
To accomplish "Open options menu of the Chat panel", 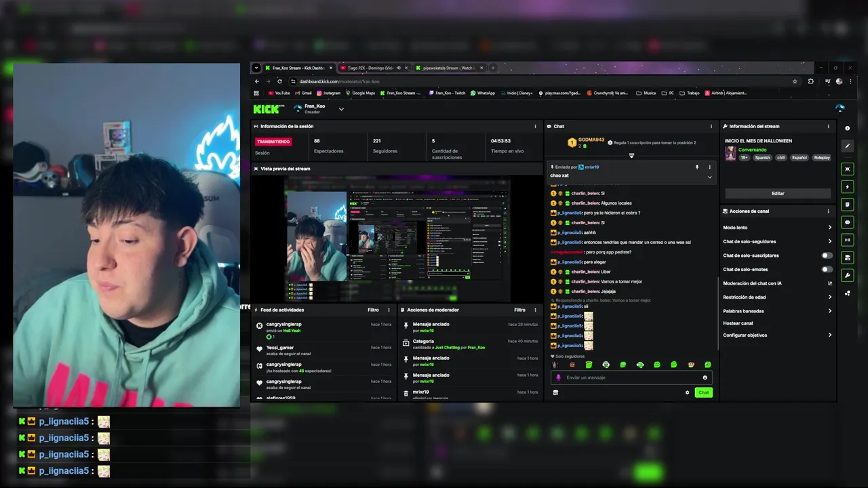I will (711, 126).
